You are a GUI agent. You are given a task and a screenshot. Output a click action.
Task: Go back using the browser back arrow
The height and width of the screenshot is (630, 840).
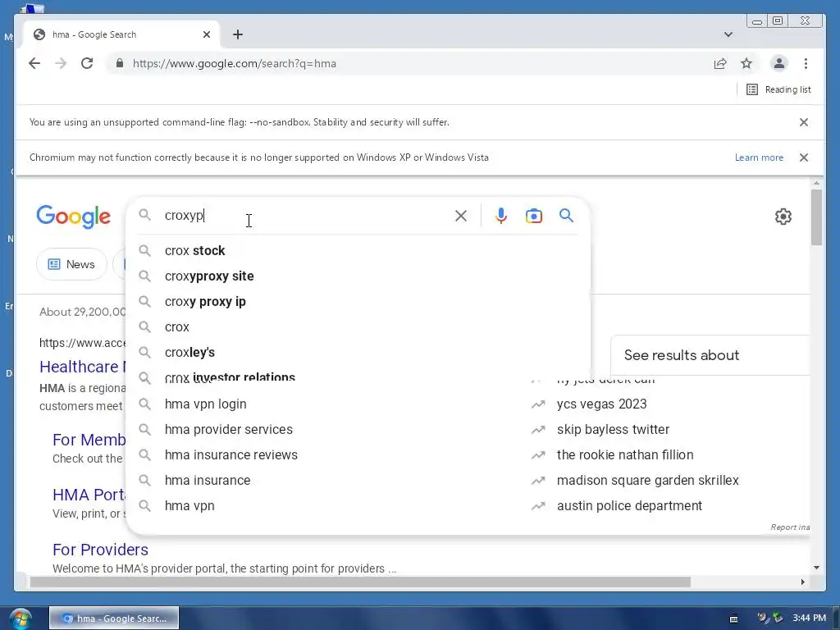click(x=34, y=63)
